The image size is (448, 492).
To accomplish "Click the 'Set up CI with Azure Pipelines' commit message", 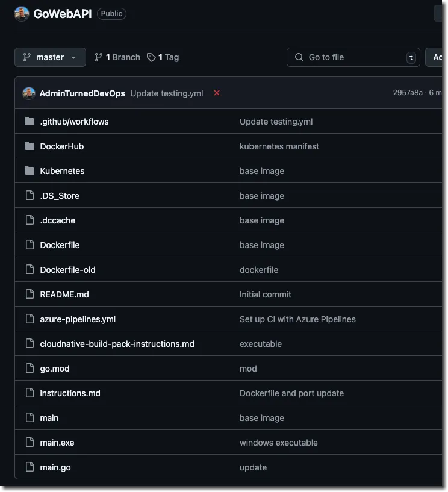I will coord(297,319).
